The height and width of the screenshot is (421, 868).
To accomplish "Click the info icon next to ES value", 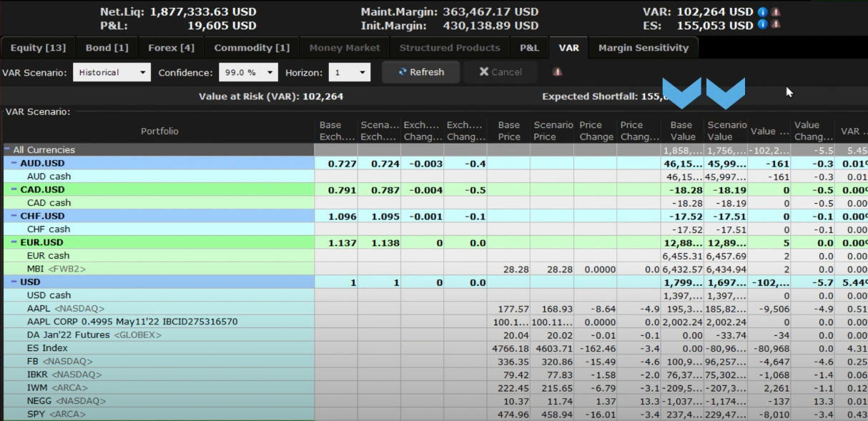I will click(x=762, y=25).
